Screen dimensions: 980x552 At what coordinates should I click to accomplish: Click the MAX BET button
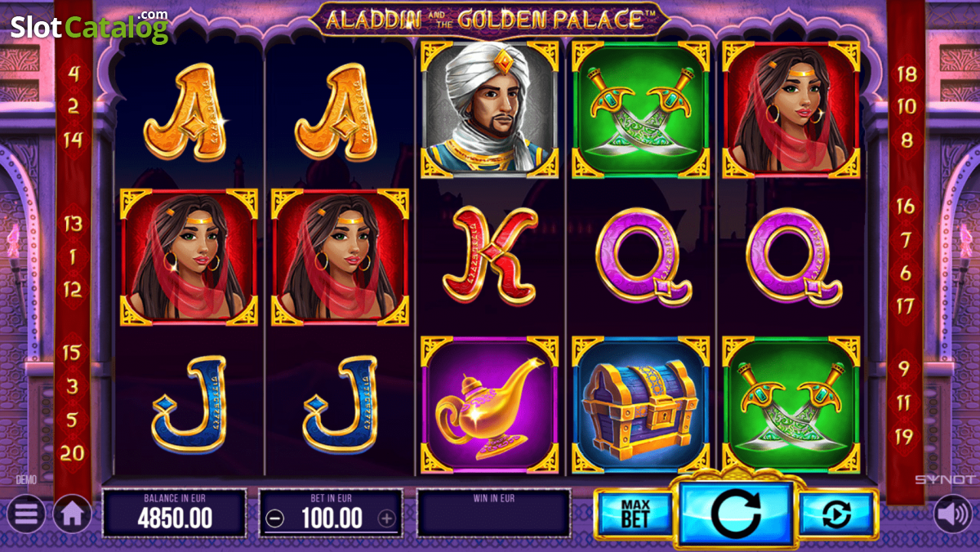[x=635, y=514]
